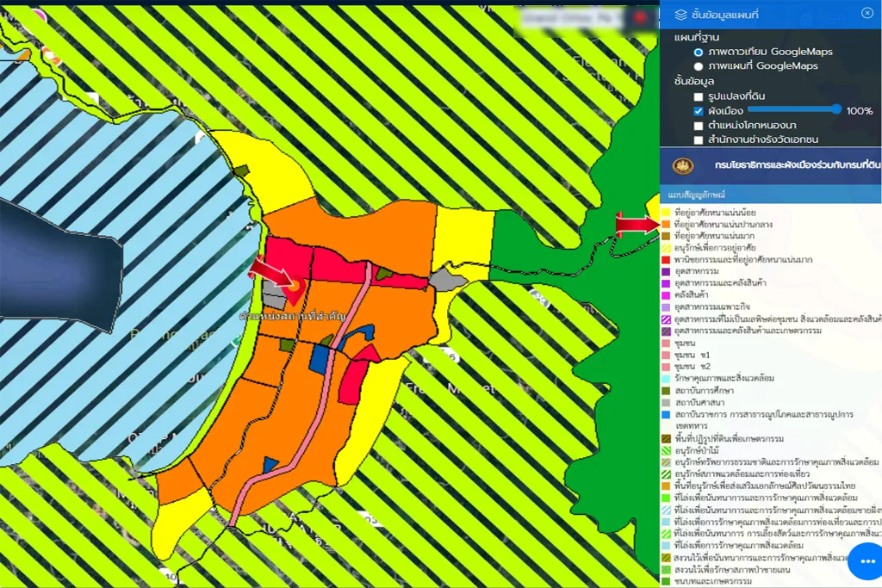The height and width of the screenshot is (588, 882).
Task: Enable the ตำแหน่งโคกหนองนา layer
Action: 699,126
